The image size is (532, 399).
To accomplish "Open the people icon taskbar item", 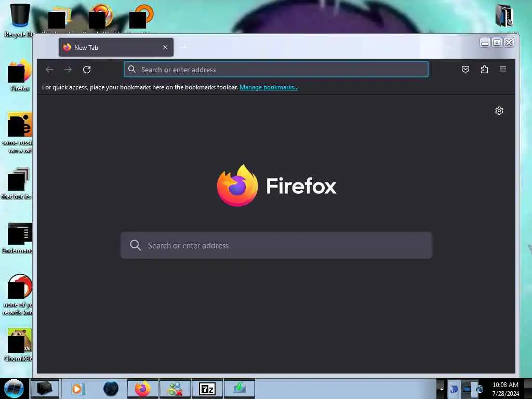I will click(175, 389).
